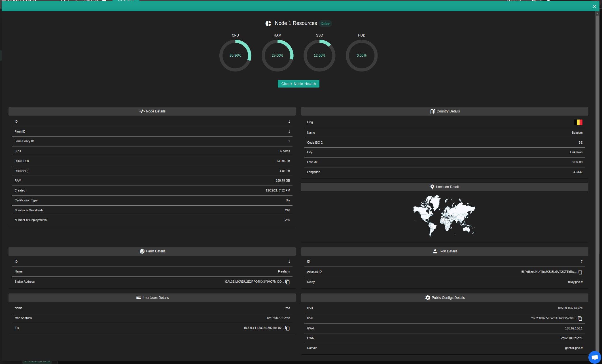The image size is (602, 364).
Task: Click the world map image
Action: click(x=444, y=216)
